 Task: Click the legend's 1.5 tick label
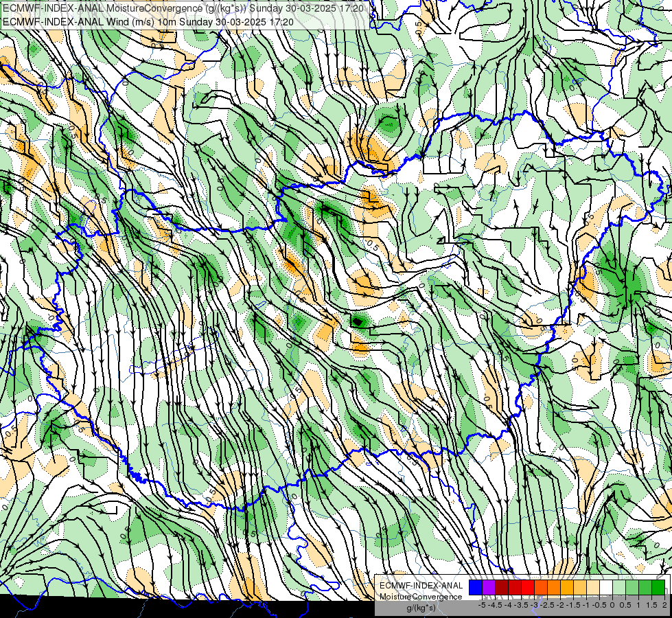(x=651, y=605)
